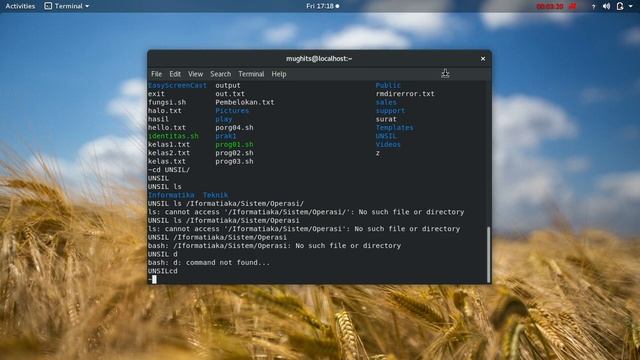Open the Terminal menu in the menu bar
Screen dimensions: 640x360
point(251,74)
